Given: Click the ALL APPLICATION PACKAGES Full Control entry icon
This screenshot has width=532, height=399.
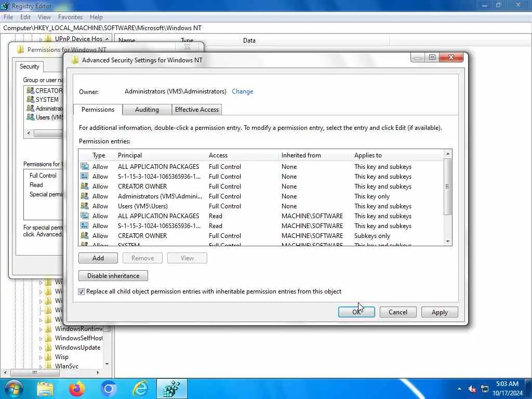Looking at the screenshot, I should (85, 167).
